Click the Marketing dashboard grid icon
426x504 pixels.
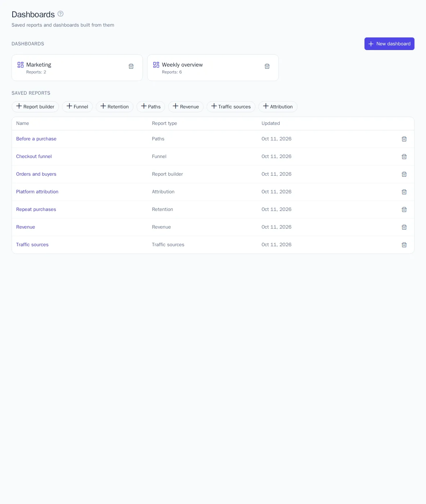21,65
